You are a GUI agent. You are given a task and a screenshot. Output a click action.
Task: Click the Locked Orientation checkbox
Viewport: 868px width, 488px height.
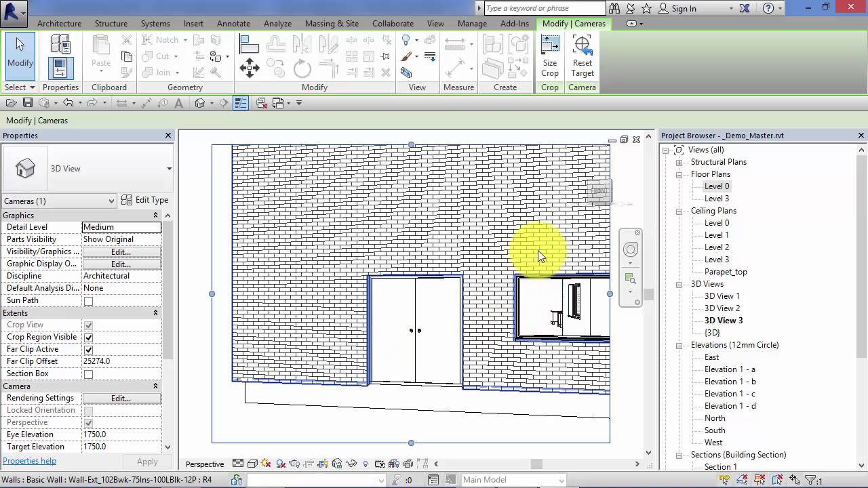88,411
